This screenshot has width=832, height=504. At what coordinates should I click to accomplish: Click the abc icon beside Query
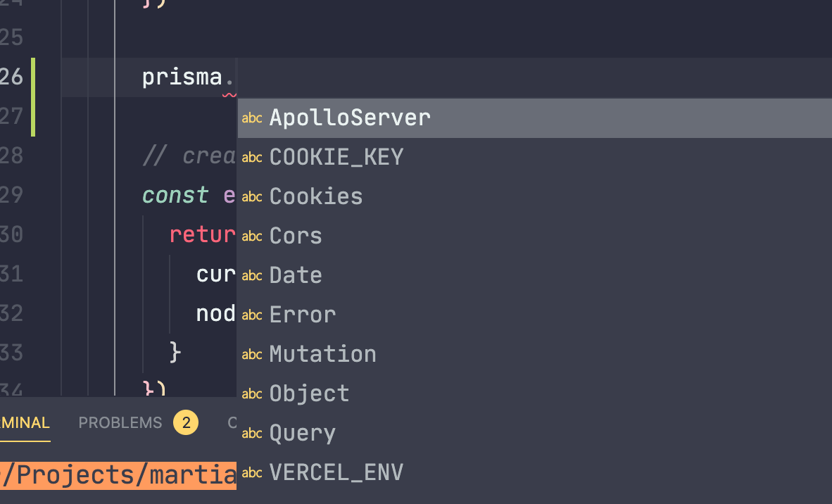251,433
